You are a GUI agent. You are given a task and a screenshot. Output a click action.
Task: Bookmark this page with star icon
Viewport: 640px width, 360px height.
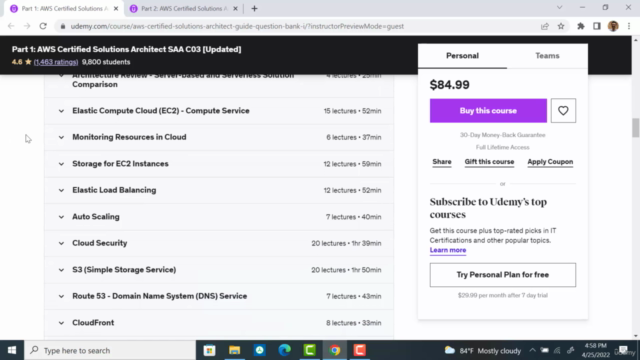tap(561, 26)
